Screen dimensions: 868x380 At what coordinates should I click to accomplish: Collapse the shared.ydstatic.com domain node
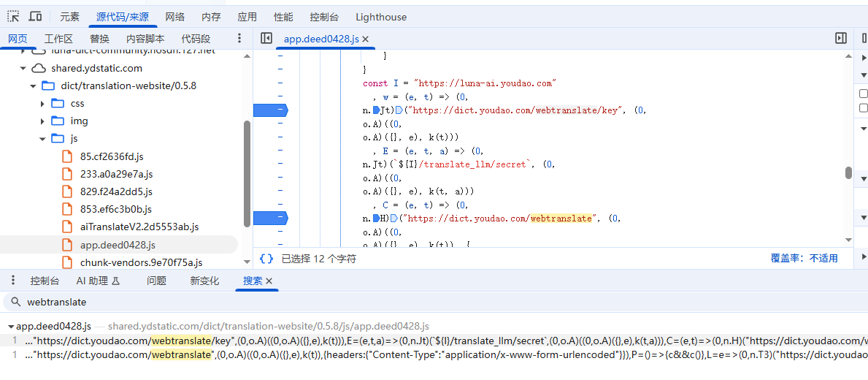pos(23,69)
